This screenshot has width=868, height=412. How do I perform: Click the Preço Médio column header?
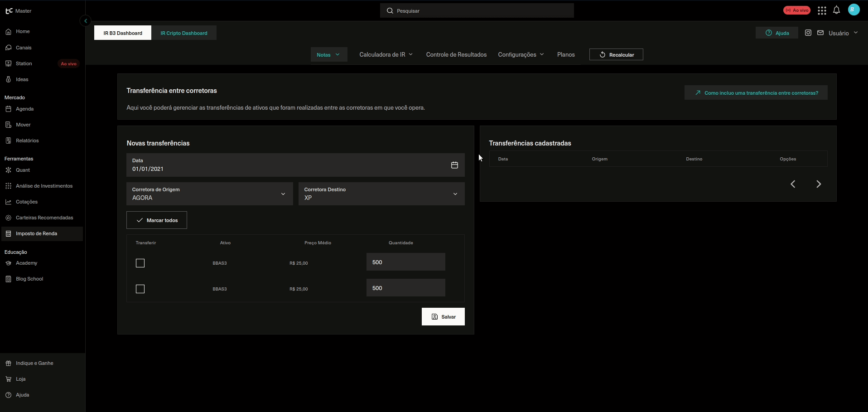[x=318, y=243]
